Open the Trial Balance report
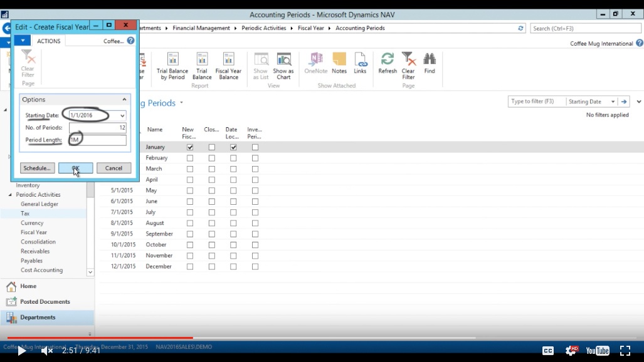Viewport: 644px width, 362px height. [x=202, y=66]
